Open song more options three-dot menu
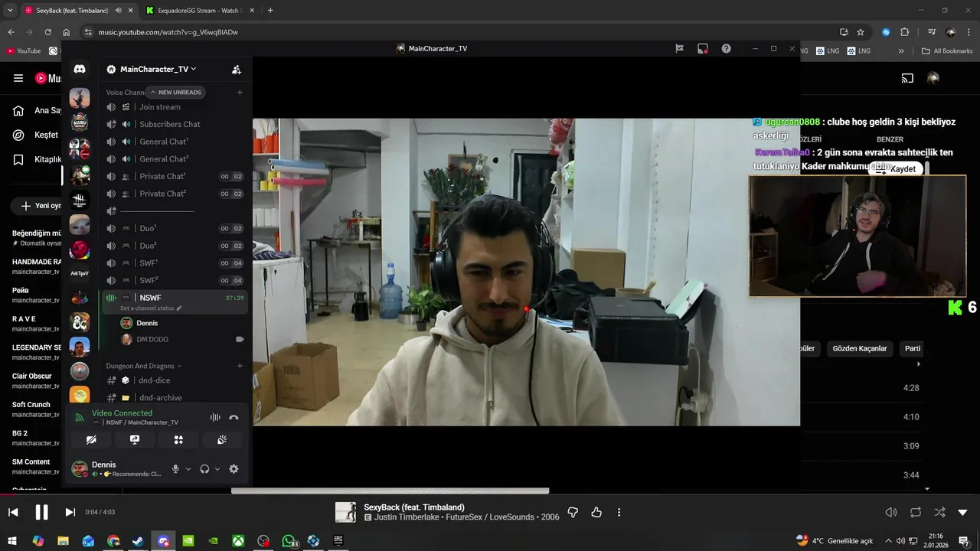Image resolution: width=980 pixels, height=551 pixels. tap(619, 512)
